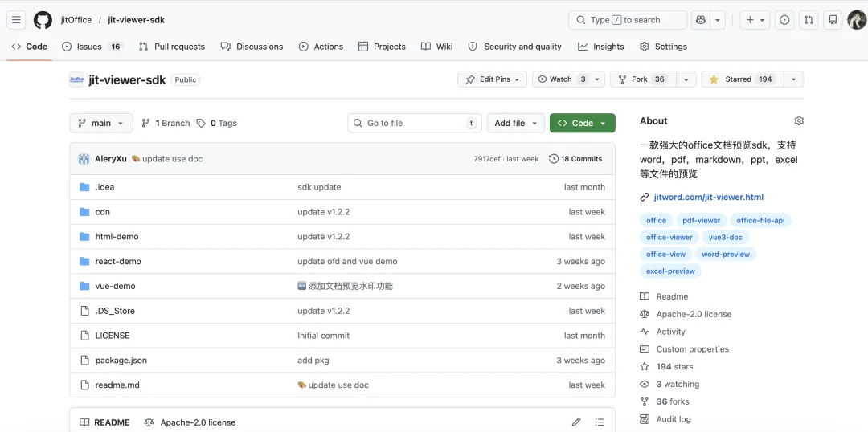Expand the Watch options dropdown arrow
Screen dimensions: 868x432
[597, 79]
